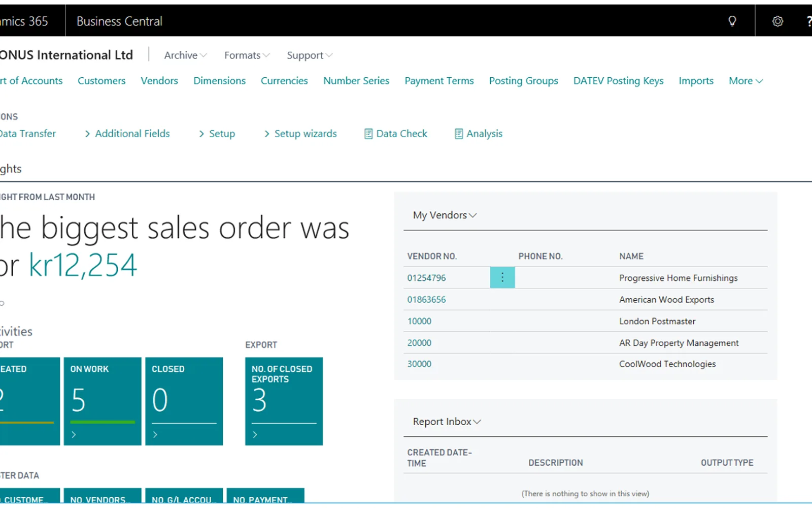
Task: Open the Customers list
Action: click(101, 81)
